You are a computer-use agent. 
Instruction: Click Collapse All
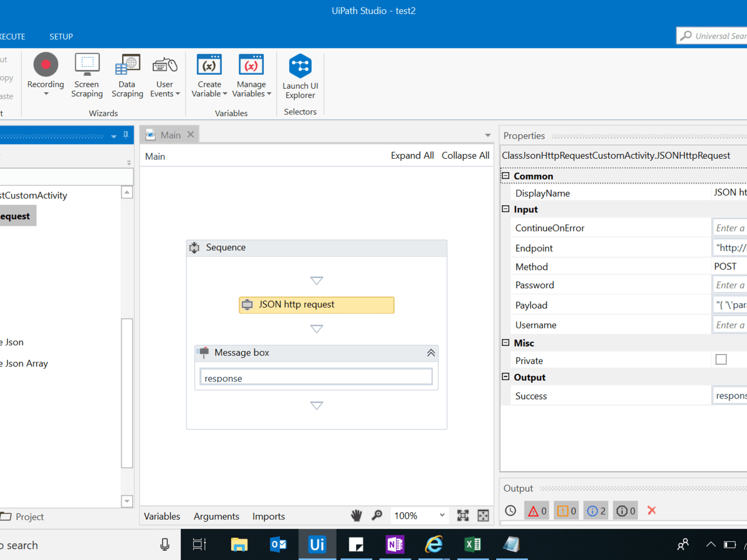(466, 155)
